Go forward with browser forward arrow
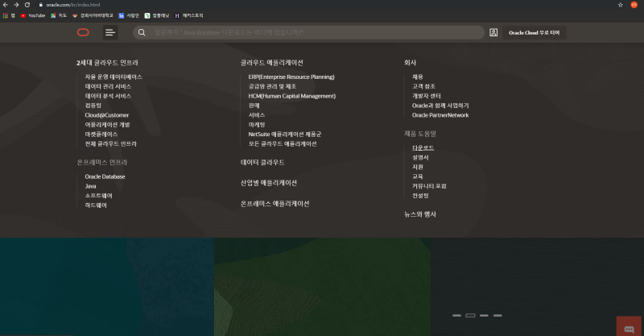Image resolution: width=644 pixels, height=336 pixels. click(16, 5)
